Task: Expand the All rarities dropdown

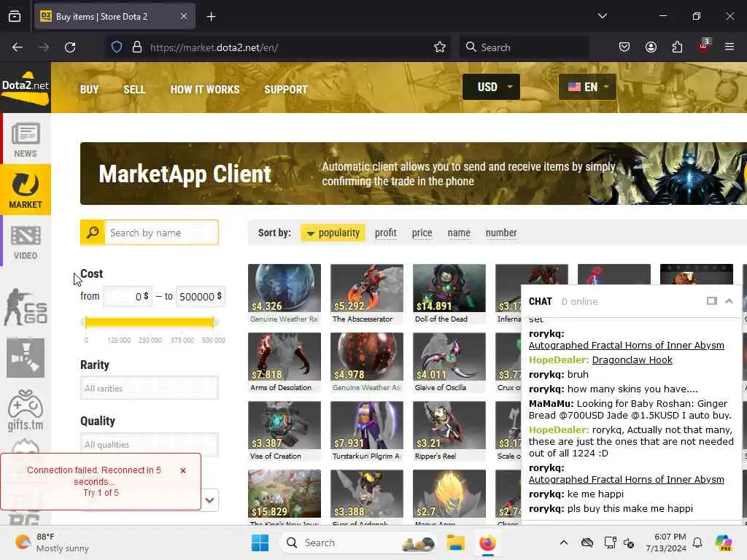Action: [x=149, y=388]
